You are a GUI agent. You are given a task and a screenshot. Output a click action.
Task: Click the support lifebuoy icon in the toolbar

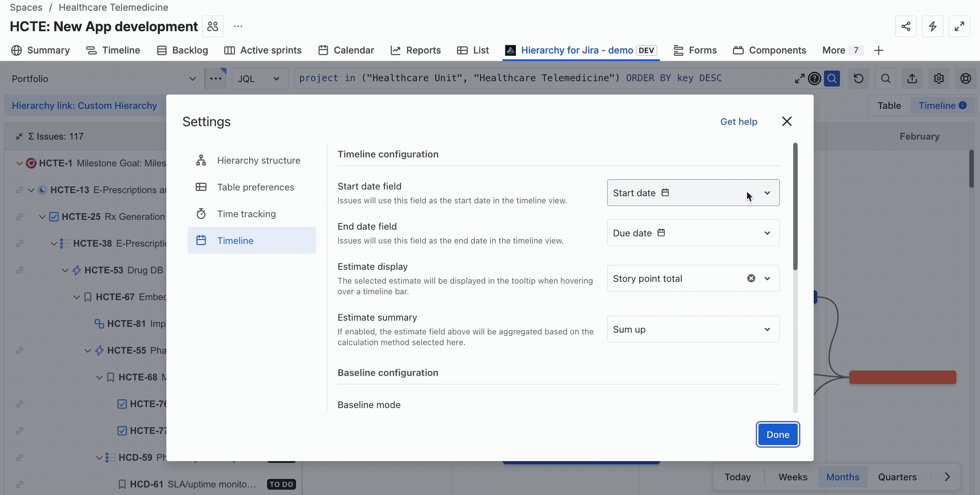[966, 78]
